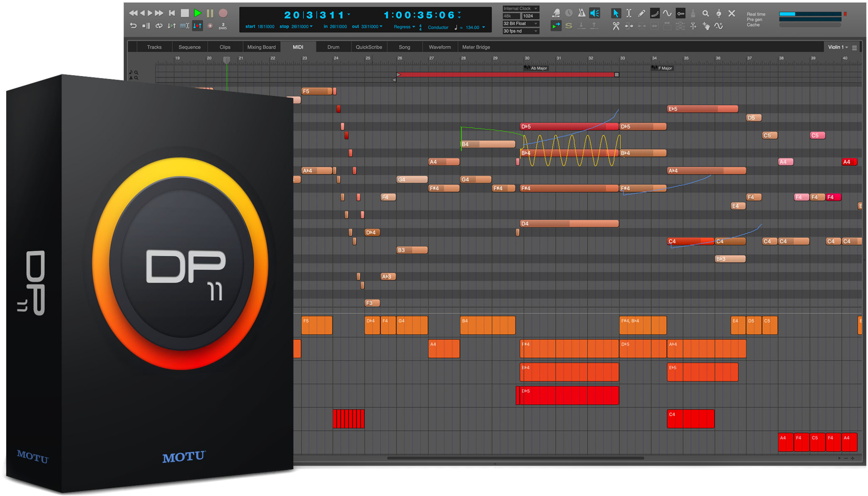The width and height of the screenshot is (868, 496).
Task: Click the Record button in transport
Action: point(221,11)
